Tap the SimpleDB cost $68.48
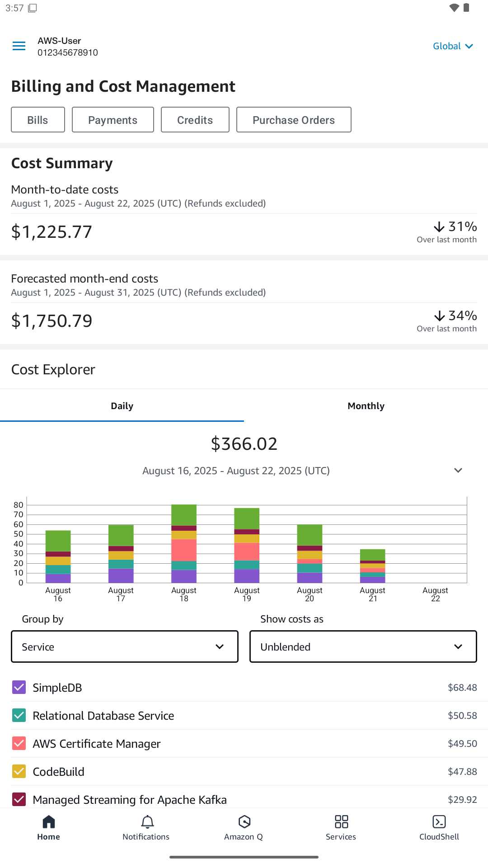 coord(462,688)
